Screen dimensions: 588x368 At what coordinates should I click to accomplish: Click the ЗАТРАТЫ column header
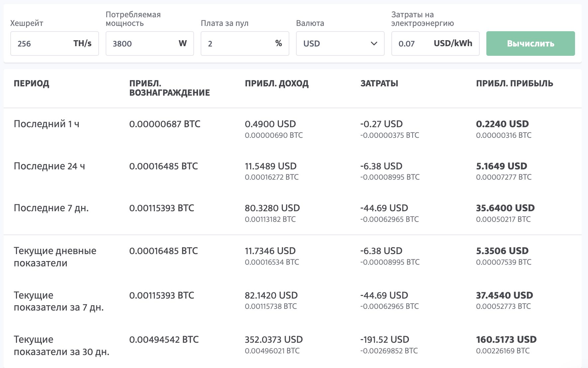pyautogui.click(x=379, y=83)
